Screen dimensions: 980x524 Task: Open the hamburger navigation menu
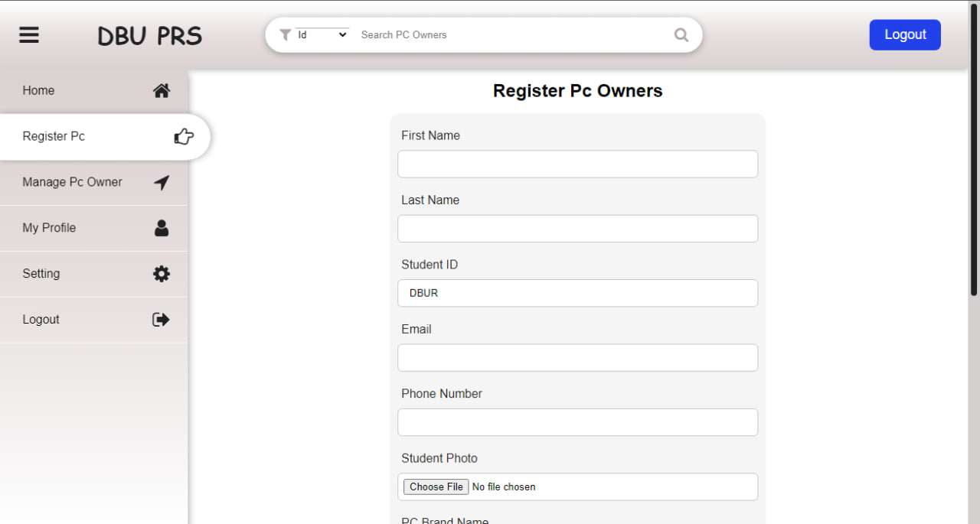coord(28,34)
